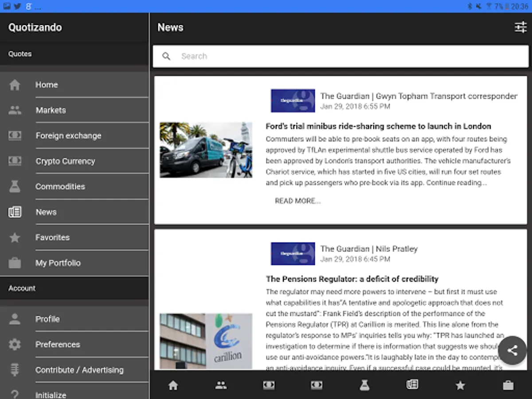This screenshot has width=532, height=399.
Task: Click Guardian logo on Gwyn Topham article
Action: [x=293, y=101]
